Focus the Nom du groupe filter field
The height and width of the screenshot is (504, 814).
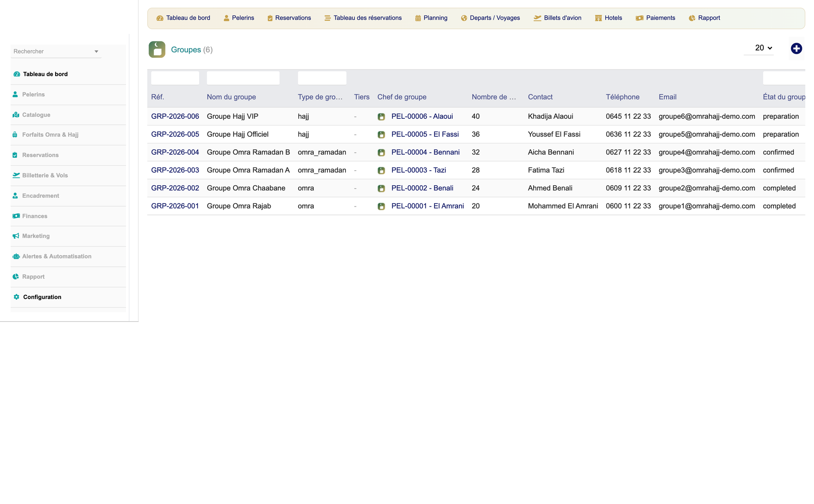coord(243,78)
